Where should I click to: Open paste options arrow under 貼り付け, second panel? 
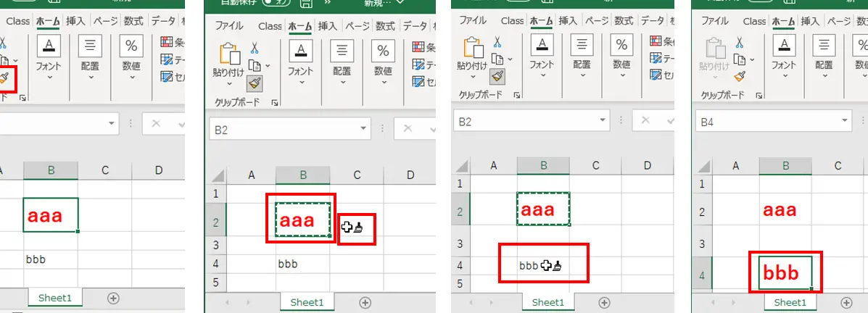coord(230,84)
